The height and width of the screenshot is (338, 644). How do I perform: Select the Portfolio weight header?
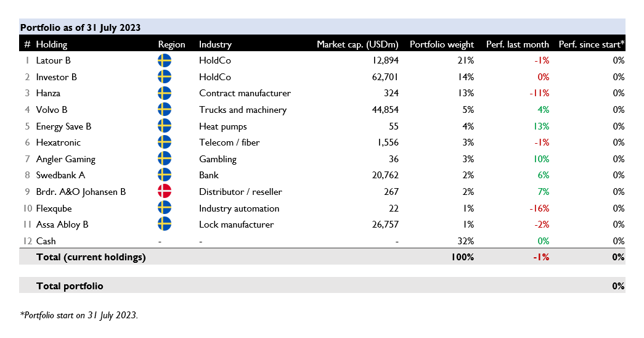(441, 44)
